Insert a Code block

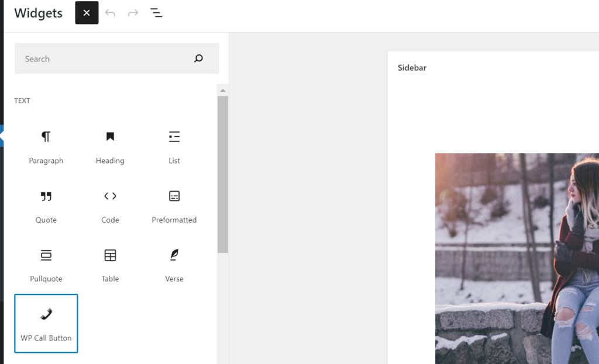(110, 206)
